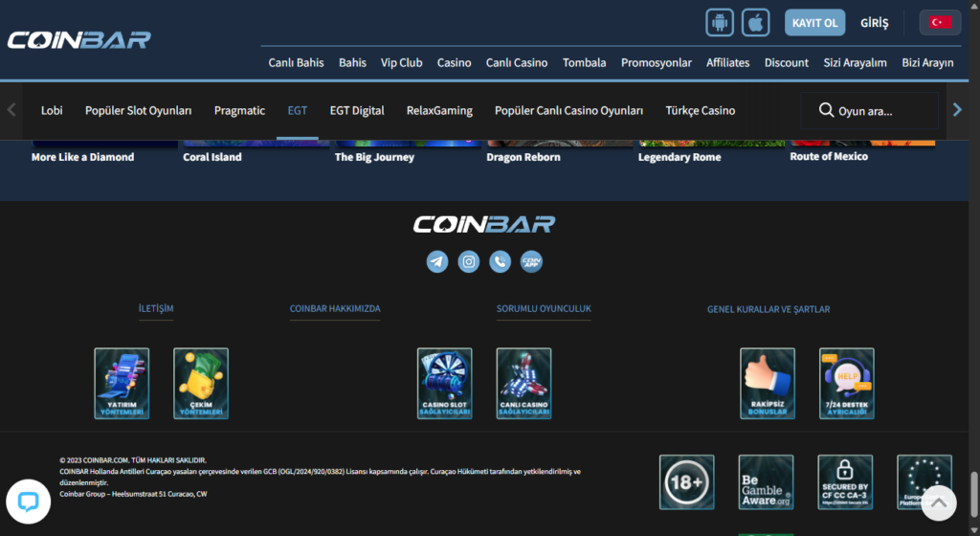Open the live chat bubble icon

click(x=28, y=502)
